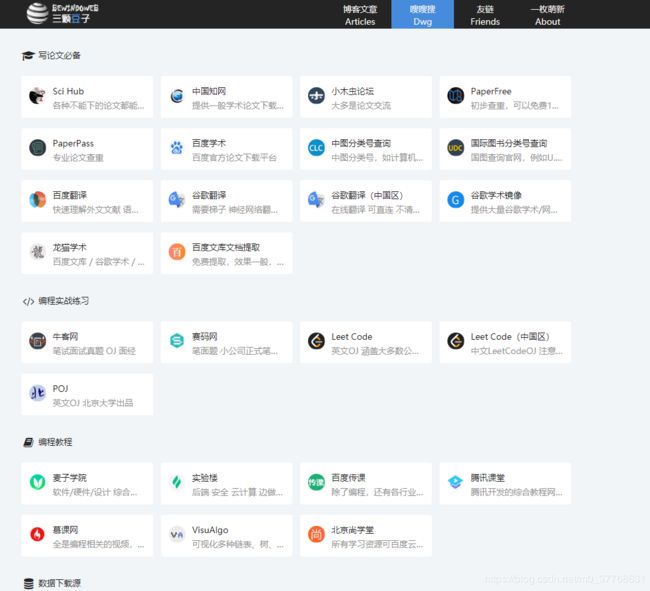Click the 龙猫学术 icon
The width and height of the screenshot is (650, 591).
(37, 252)
